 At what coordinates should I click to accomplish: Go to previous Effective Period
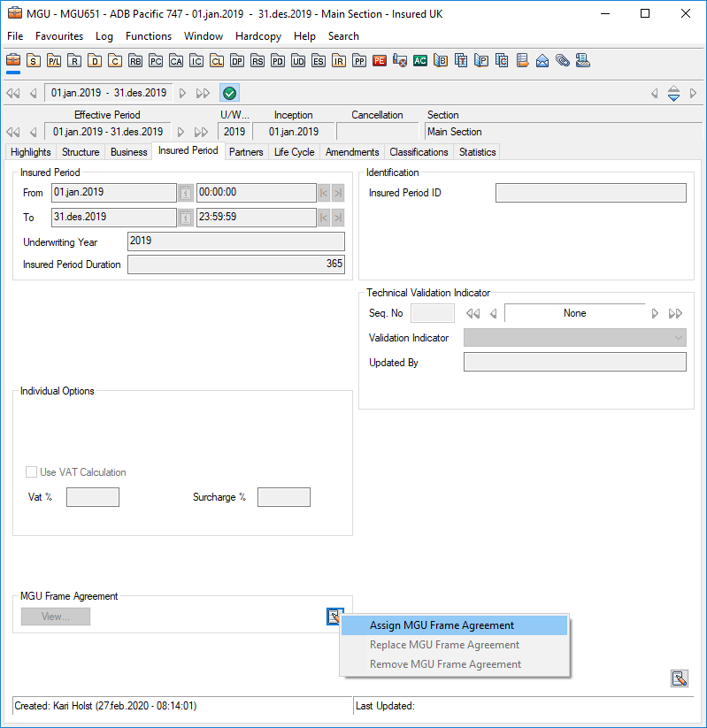tap(33, 133)
